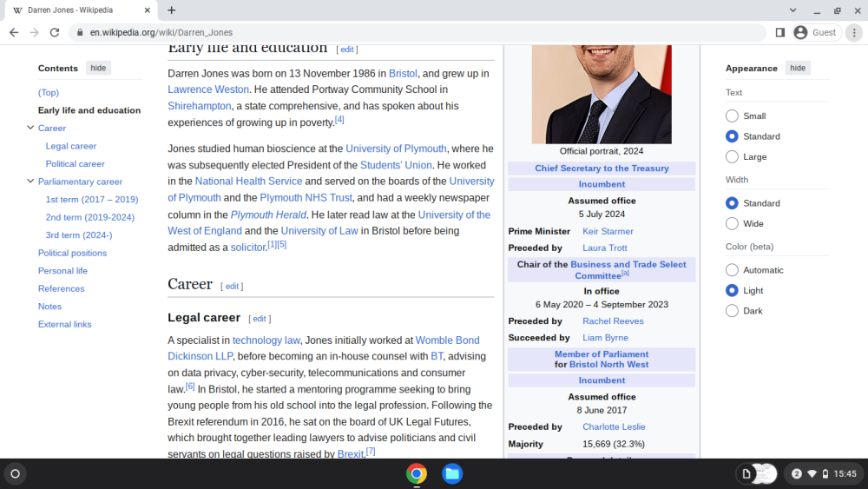Open Notes in Contents
Viewport: 868px width, 489px height.
pos(49,307)
